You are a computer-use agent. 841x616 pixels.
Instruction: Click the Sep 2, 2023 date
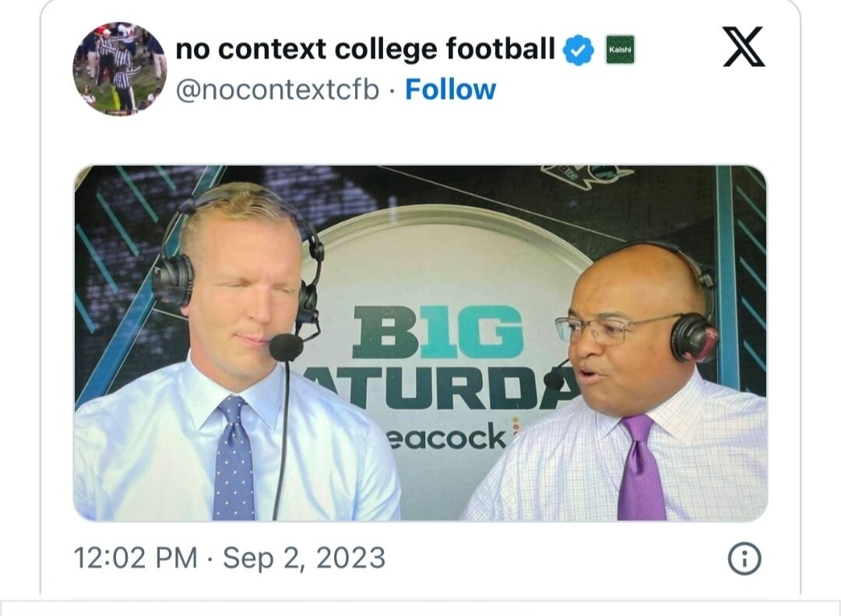pos(304,558)
